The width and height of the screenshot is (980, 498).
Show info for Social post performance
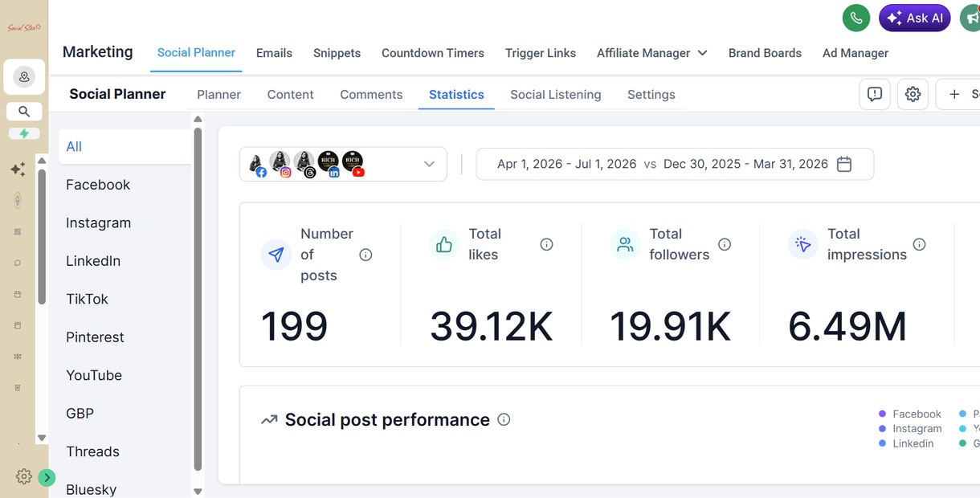point(504,419)
